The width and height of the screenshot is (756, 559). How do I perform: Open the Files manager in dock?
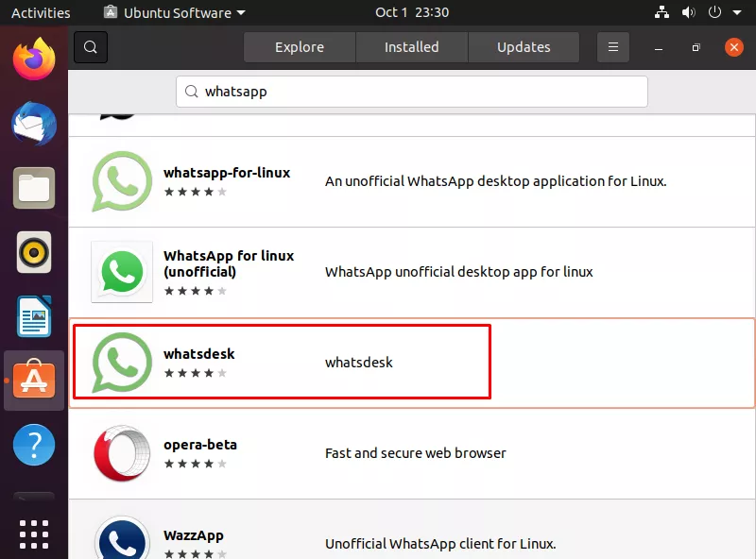click(34, 188)
